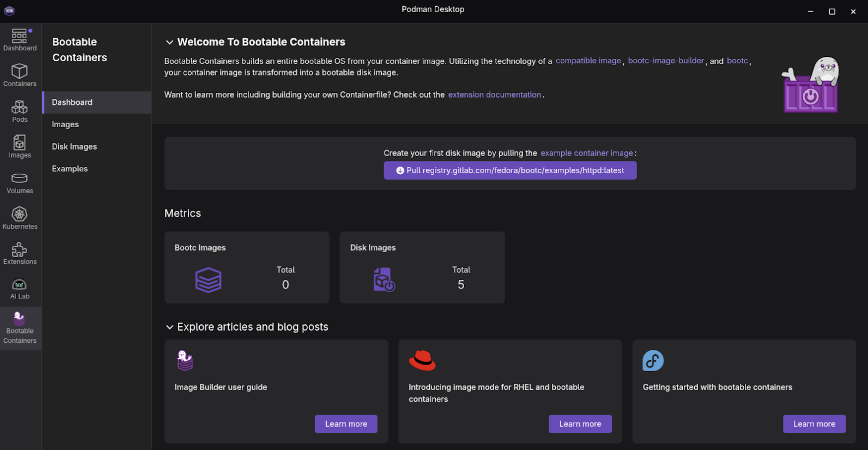Click the Disk Images metrics card
The height and width of the screenshot is (450, 868).
pyautogui.click(x=422, y=267)
